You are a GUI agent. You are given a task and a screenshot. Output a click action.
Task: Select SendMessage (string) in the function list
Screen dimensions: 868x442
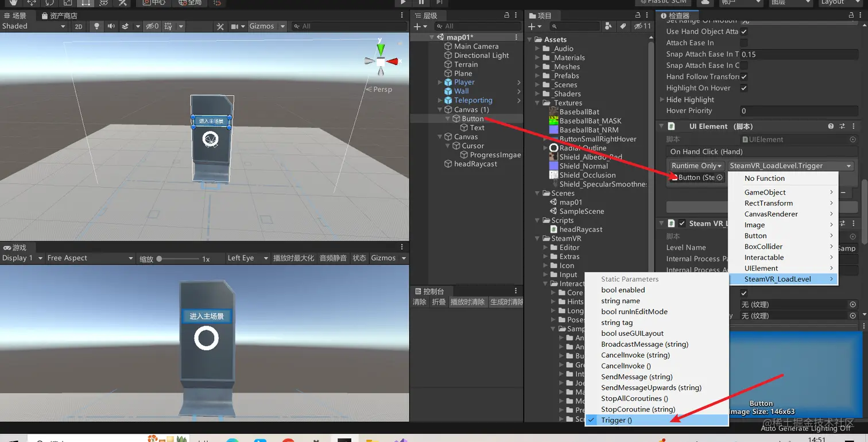coord(656,377)
